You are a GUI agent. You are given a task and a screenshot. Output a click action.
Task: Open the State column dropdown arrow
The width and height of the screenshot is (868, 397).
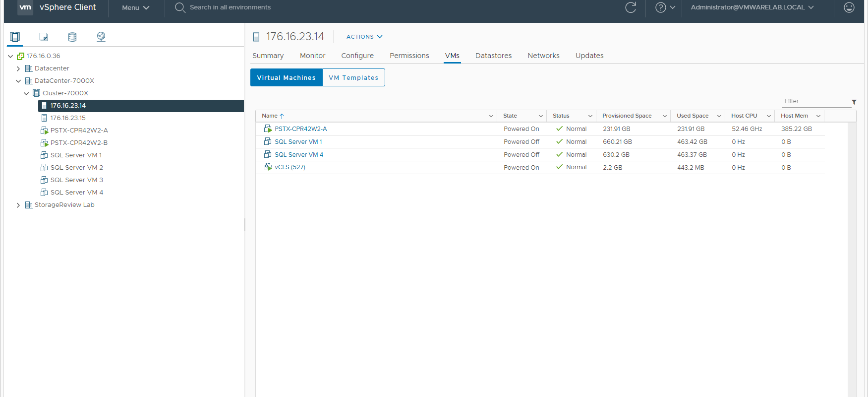tap(541, 116)
